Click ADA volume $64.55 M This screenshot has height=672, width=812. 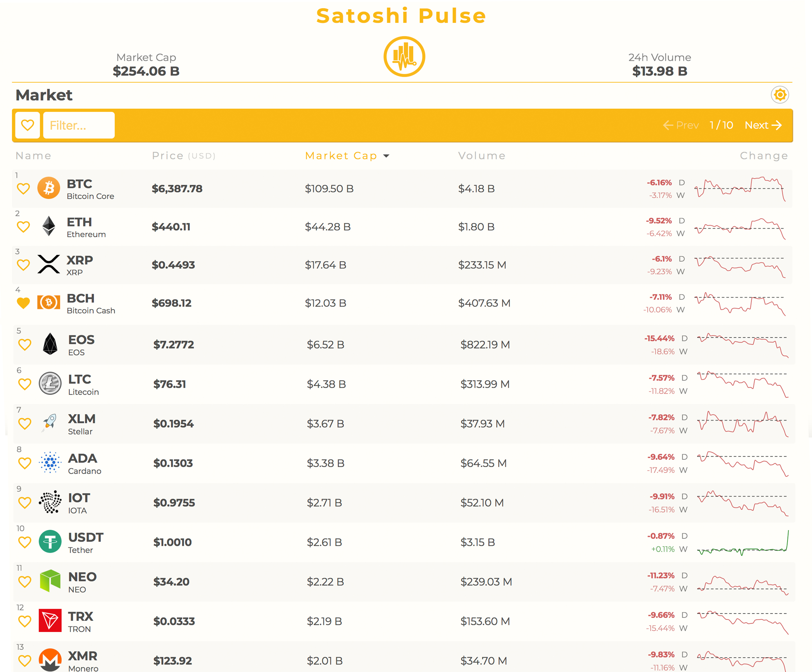(483, 463)
